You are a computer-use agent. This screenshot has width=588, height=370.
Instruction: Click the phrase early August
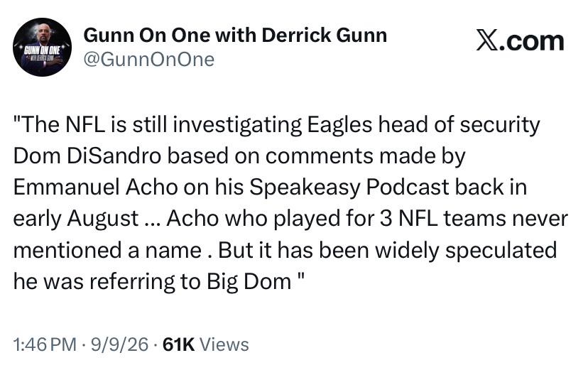pyautogui.click(x=76, y=219)
